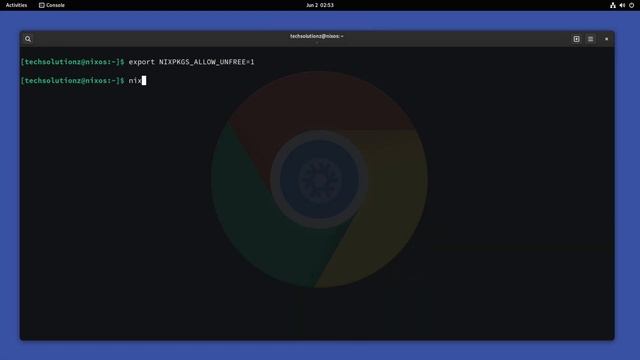Click the first techsolutionz@nixos prompt
Image resolution: width=640 pixels, height=360 pixels.
(73, 62)
